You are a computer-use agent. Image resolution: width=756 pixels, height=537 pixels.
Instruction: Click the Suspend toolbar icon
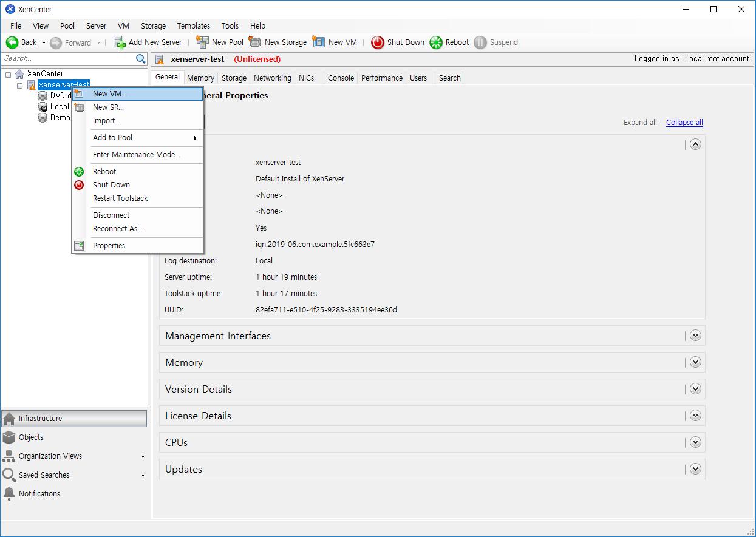click(480, 42)
